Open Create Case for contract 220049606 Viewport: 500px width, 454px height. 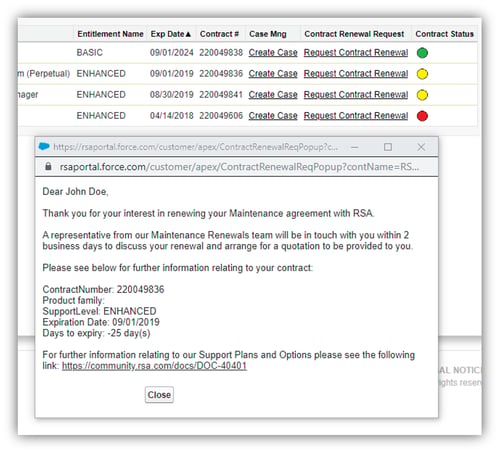tap(273, 116)
